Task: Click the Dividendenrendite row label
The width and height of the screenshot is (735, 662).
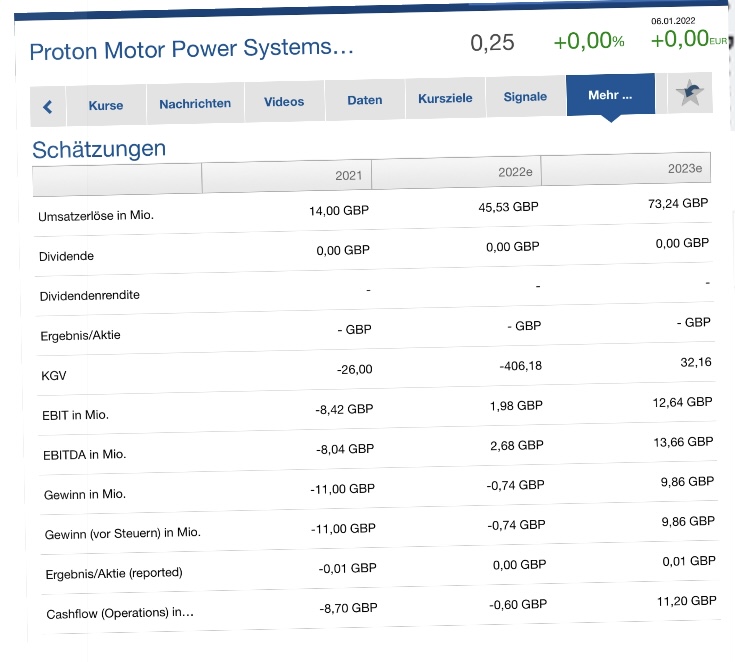Action: coord(90,296)
